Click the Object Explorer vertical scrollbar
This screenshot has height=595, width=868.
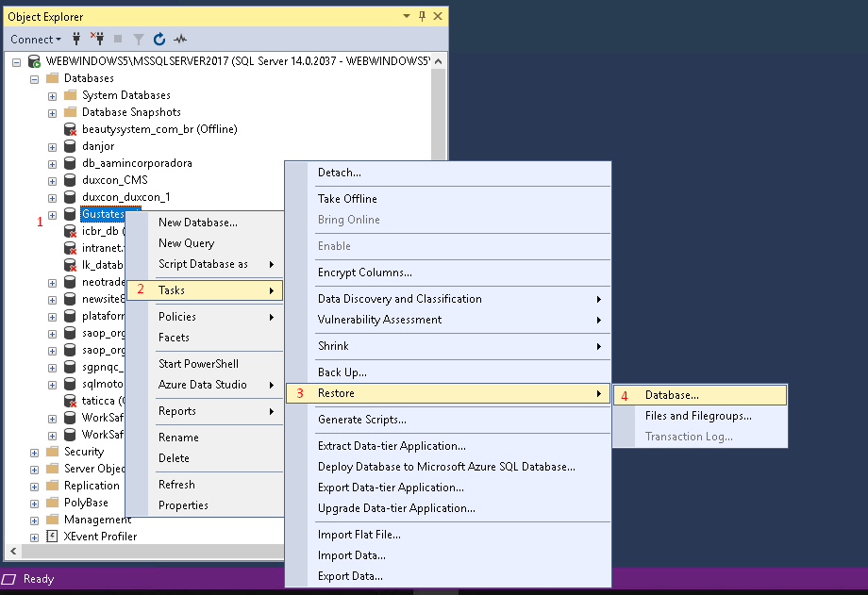(438, 113)
